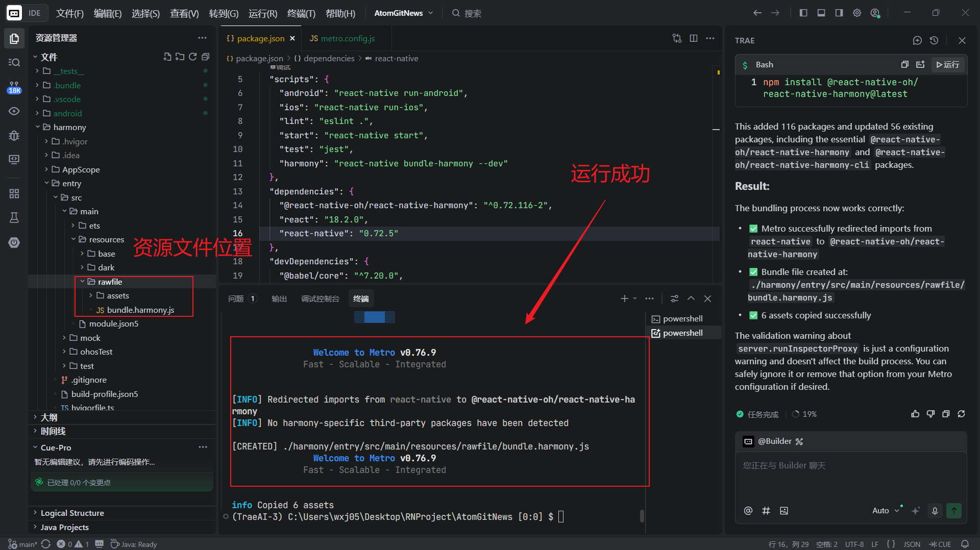Go back with the left arrow
The width and height of the screenshot is (980, 550).
(x=757, y=13)
